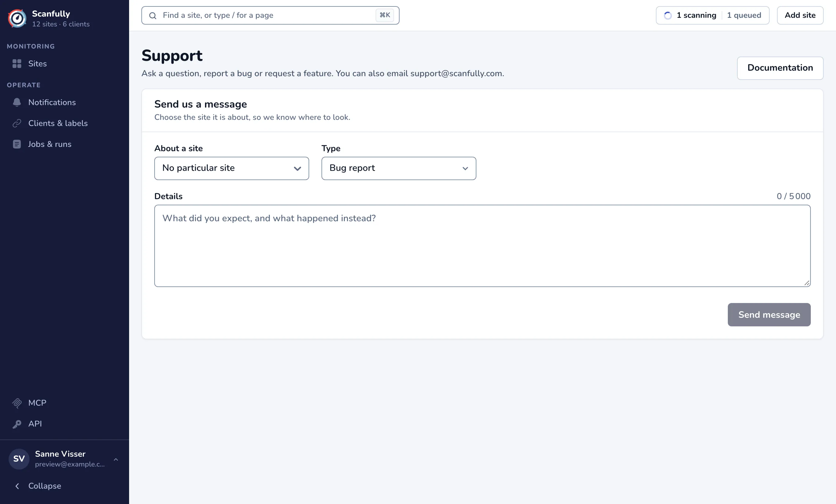Click the Support page heading
Screen dimensions: 836x504
pos(172,56)
